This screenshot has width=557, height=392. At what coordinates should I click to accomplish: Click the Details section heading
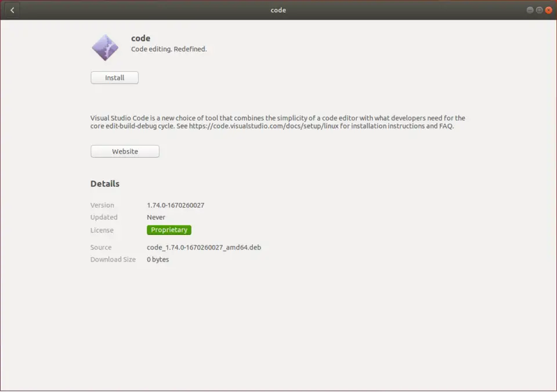[104, 183]
